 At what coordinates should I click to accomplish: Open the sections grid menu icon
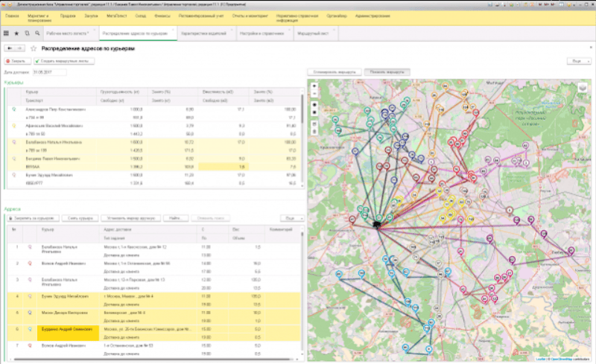7,33
